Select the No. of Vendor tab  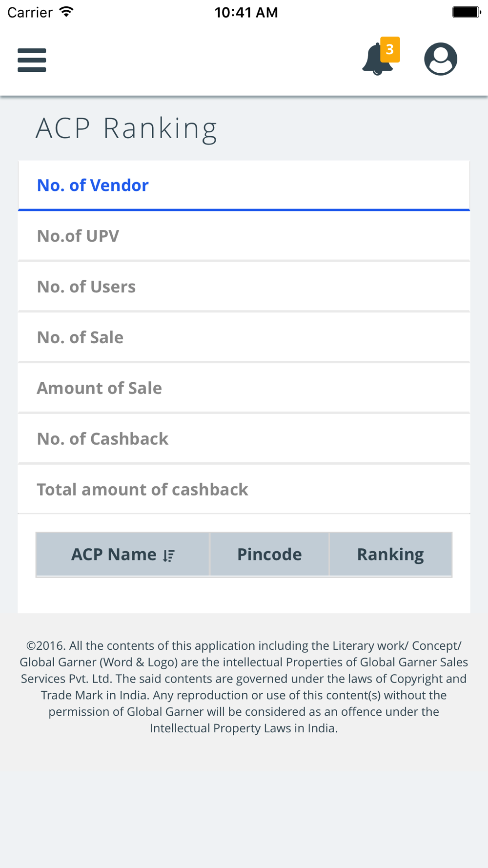pyautogui.click(x=244, y=186)
